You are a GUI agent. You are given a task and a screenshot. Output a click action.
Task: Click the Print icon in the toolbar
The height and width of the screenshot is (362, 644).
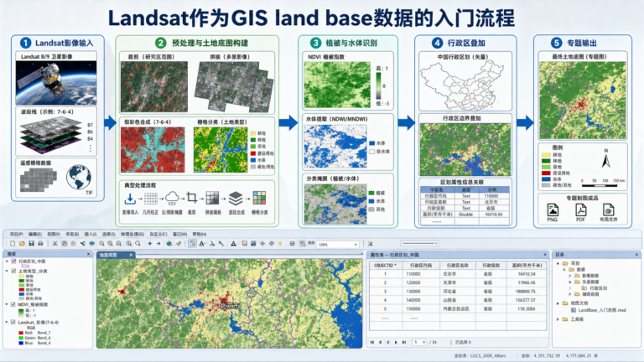point(40,243)
